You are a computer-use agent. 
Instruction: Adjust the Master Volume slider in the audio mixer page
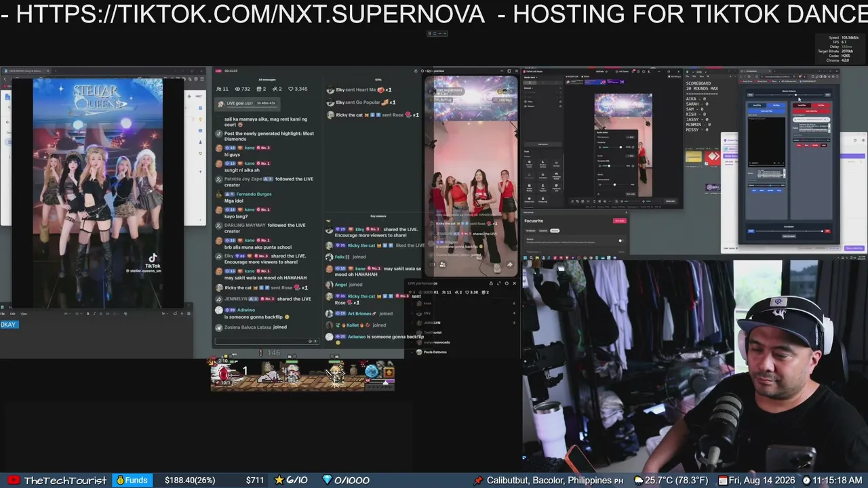[x=789, y=94]
